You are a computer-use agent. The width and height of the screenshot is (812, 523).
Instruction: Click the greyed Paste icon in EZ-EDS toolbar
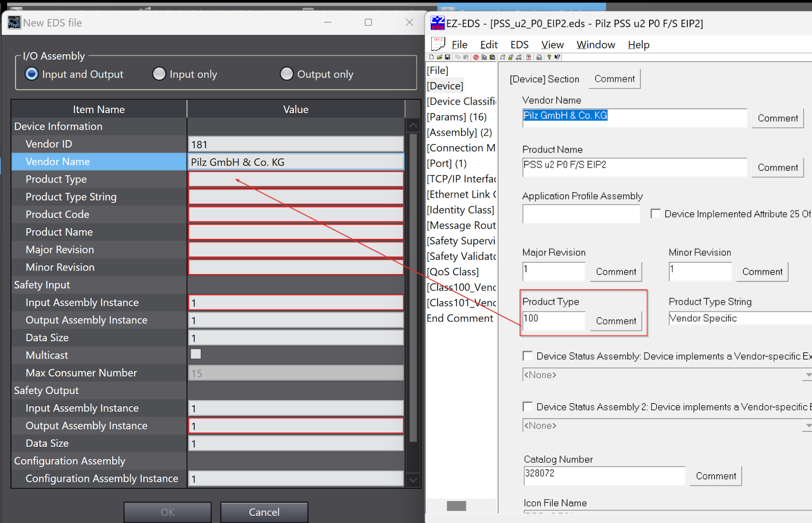click(x=466, y=57)
